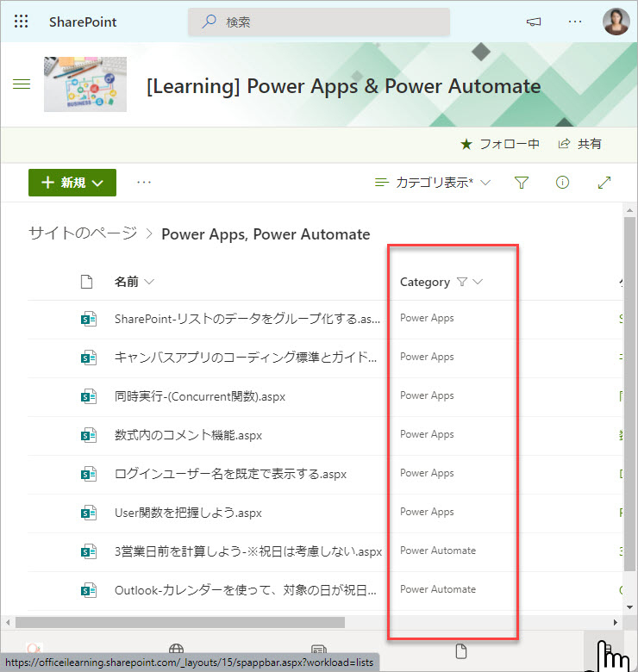Go to サイトのページ breadcrumb
Viewport: 638px width, 672px height.
click(83, 233)
